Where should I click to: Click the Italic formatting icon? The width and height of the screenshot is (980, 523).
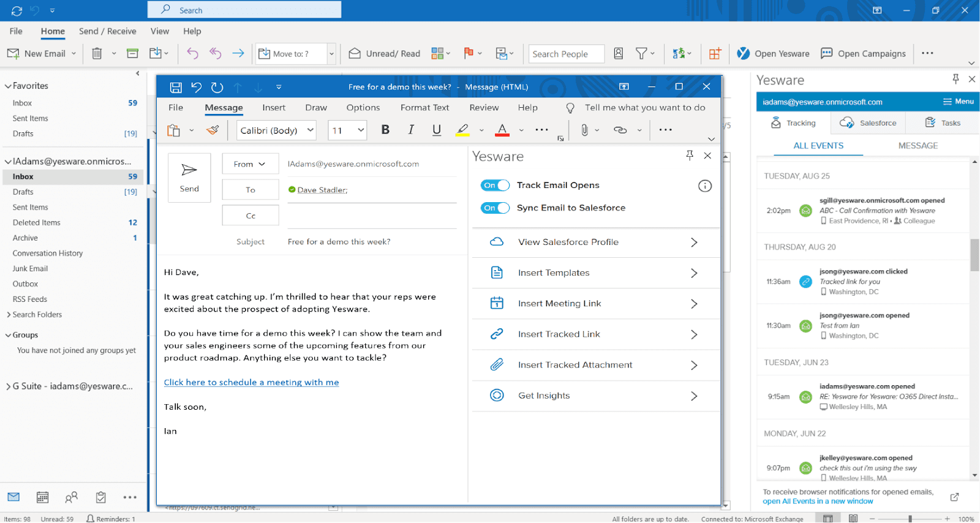[x=411, y=130]
